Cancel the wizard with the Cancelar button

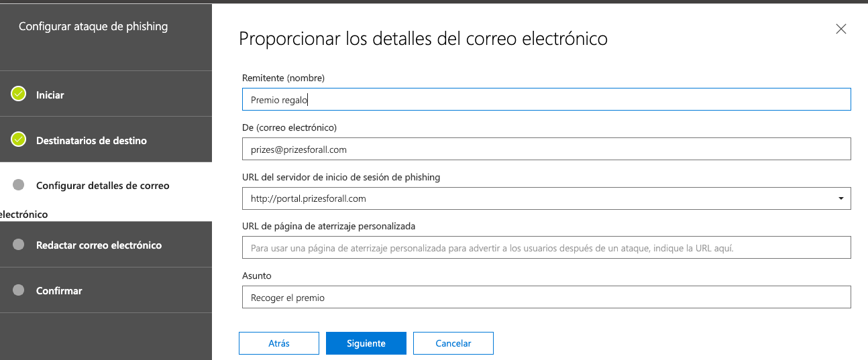(x=453, y=343)
